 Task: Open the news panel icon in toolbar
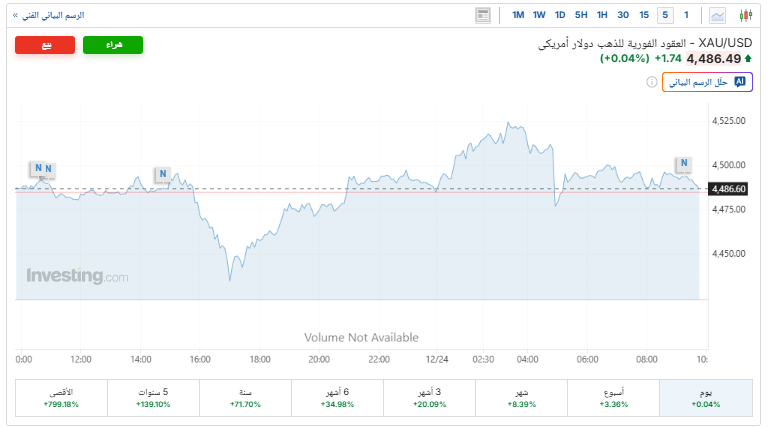(484, 15)
